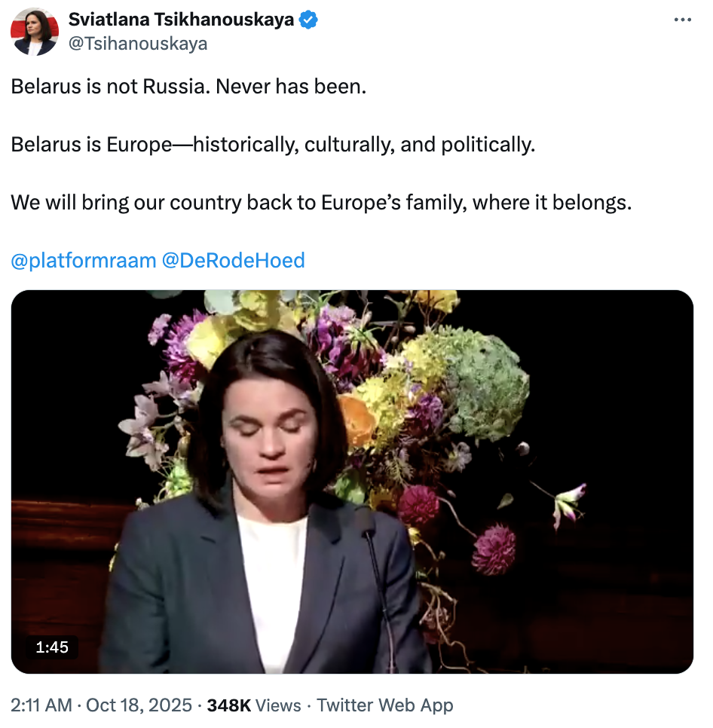The width and height of the screenshot is (713, 728).
Task: Open the @DeRodeHoed mention
Action: 234,261
